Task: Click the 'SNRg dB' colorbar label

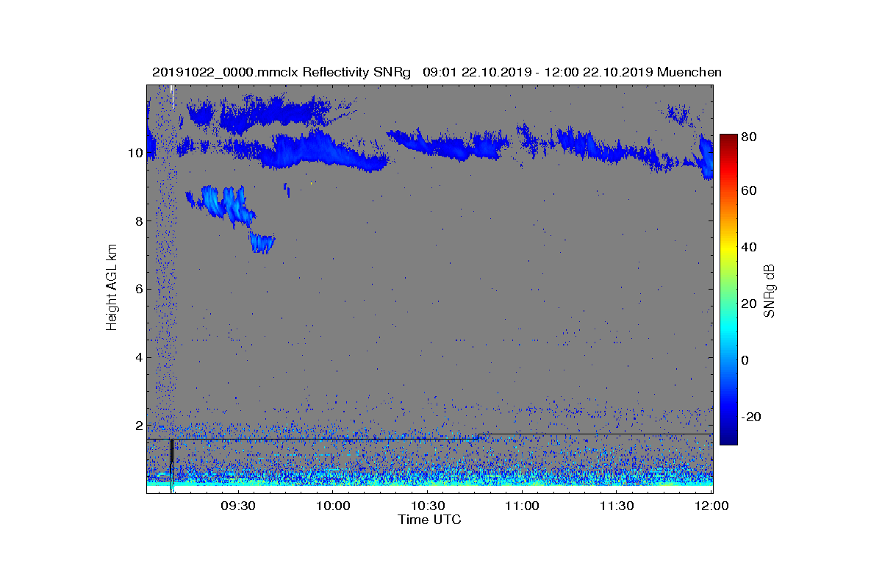Action: click(770, 291)
